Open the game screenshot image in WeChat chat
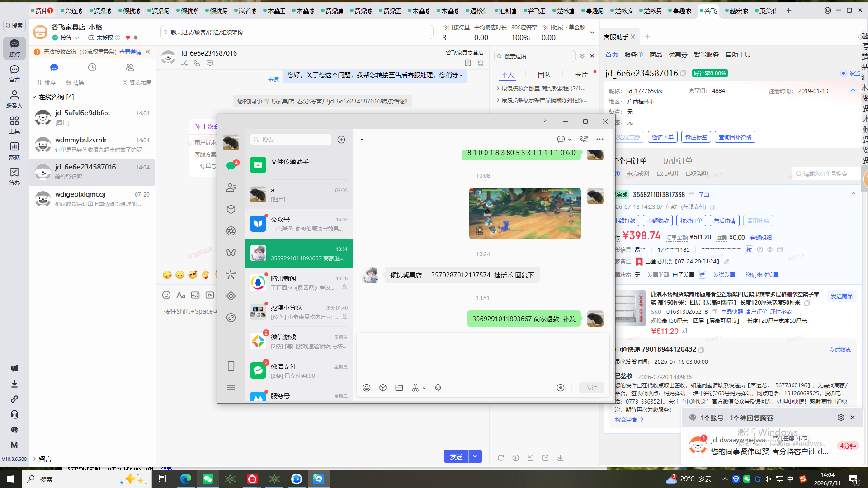 525,213
